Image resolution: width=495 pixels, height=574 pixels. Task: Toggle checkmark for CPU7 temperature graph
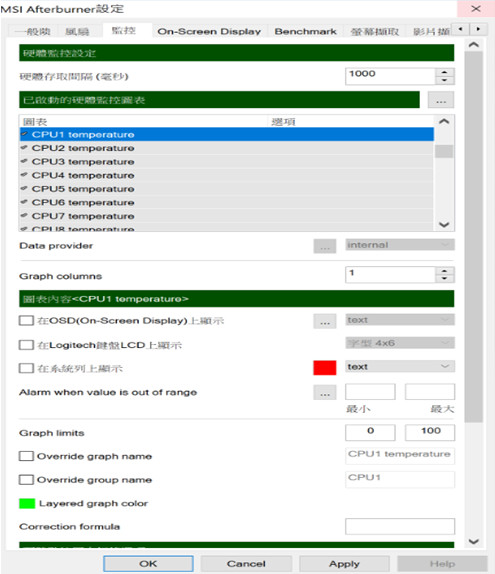(x=24, y=216)
